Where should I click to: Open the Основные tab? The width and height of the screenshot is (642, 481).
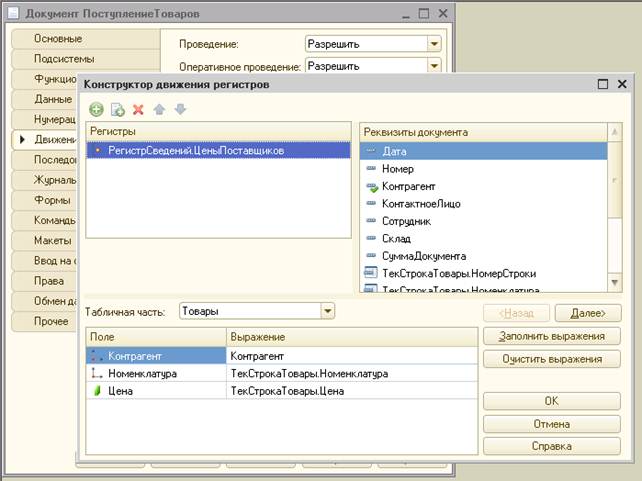[60, 38]
